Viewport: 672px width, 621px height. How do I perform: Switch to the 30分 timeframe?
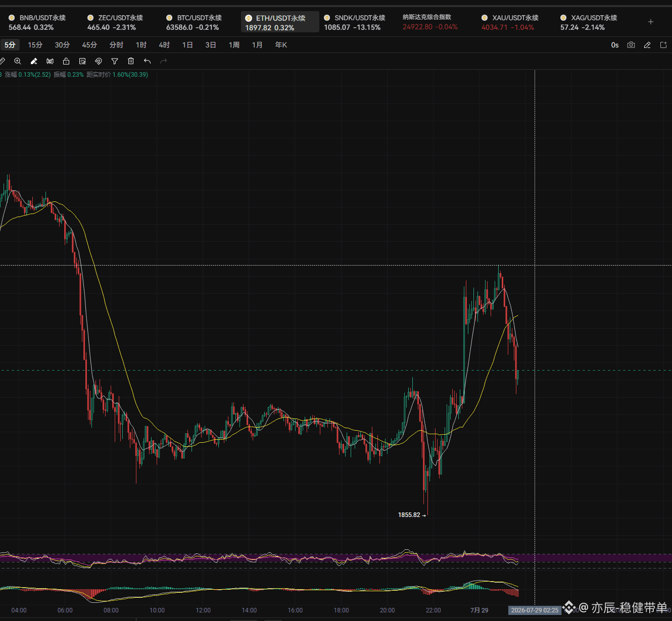pyautogui.click(x=62, y=45)
